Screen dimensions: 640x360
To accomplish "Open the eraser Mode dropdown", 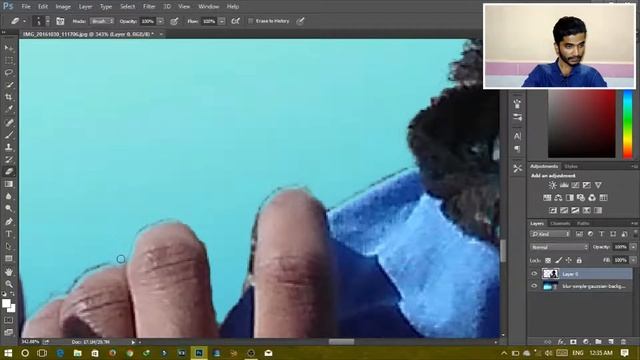I will click(102, 21).
